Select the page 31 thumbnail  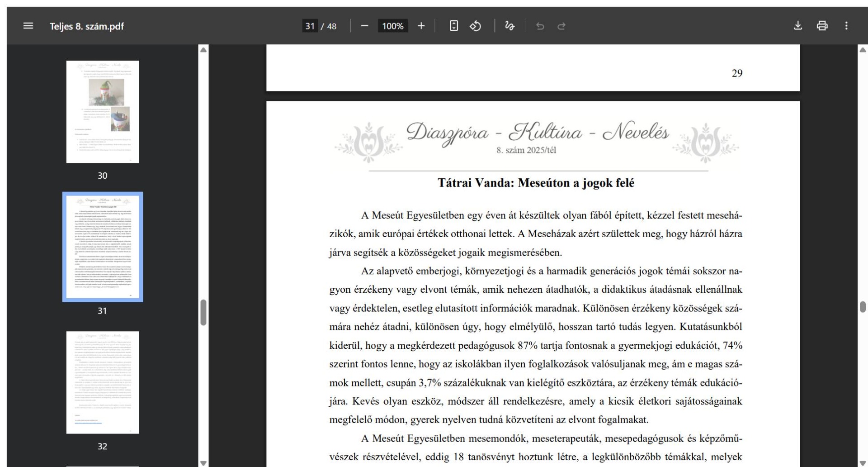[103, 247]
